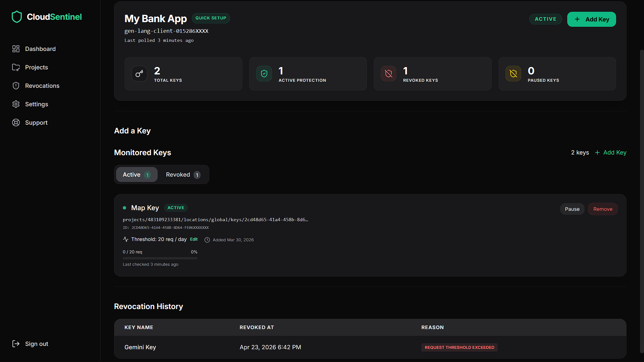
Task: Select the Active keys tab
Action: pyautogui.click(x=137, y=174)
